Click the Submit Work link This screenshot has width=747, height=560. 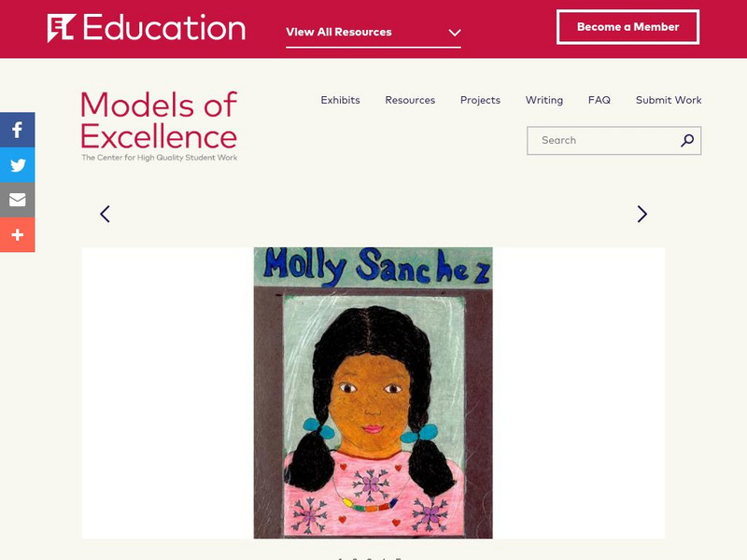click(669, 100)
